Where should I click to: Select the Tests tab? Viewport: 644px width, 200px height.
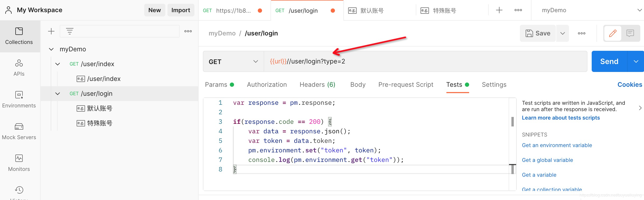coord(458,85)
